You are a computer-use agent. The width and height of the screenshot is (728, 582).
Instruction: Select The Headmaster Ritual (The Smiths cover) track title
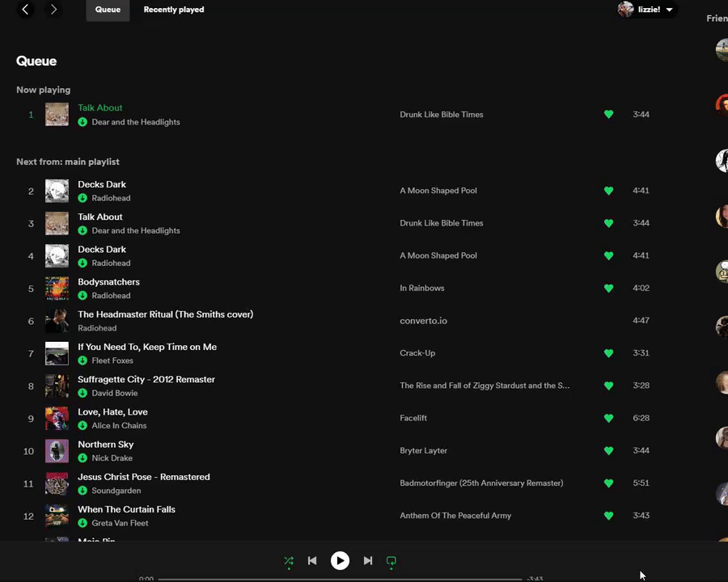tap(165, 314)
